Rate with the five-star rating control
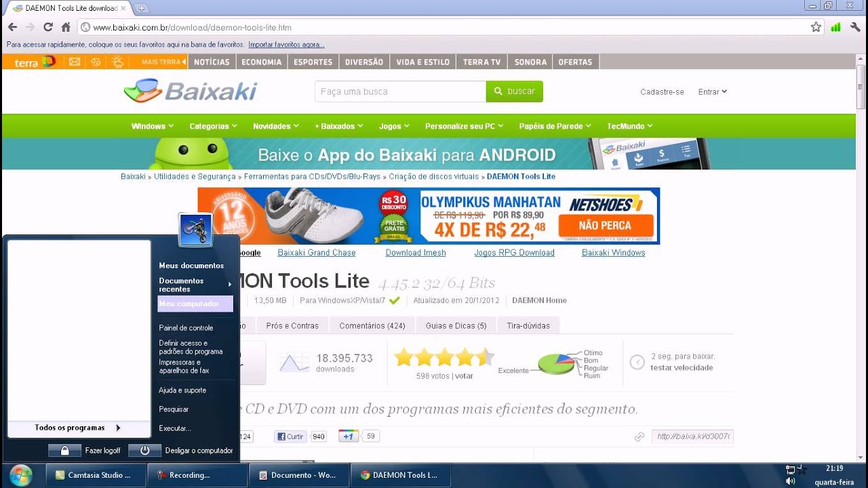The height and width of the screenshot is (488, 868). pyautogui.click(x=444, y=357)
